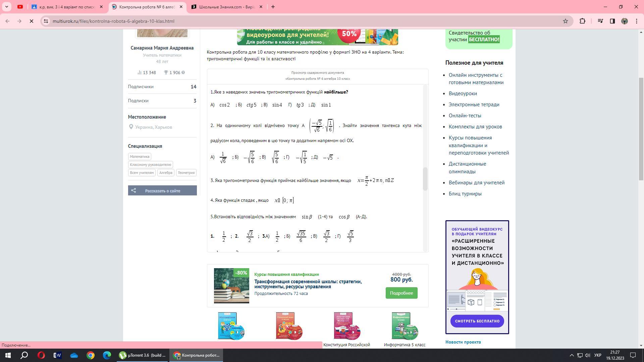This screenshot has width=644, height=362.
Task: Switch to the к.р. вик. 3 і 4 варіант tab
Action: 67,7
